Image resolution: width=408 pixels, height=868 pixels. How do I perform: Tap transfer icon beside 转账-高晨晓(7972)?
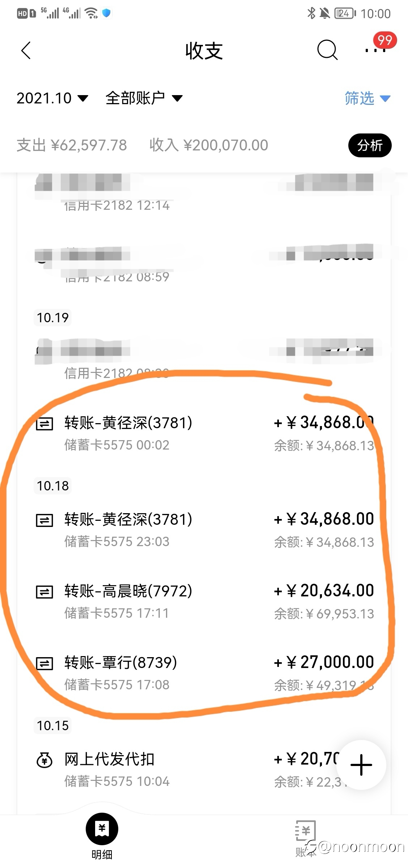pos(44,592)
